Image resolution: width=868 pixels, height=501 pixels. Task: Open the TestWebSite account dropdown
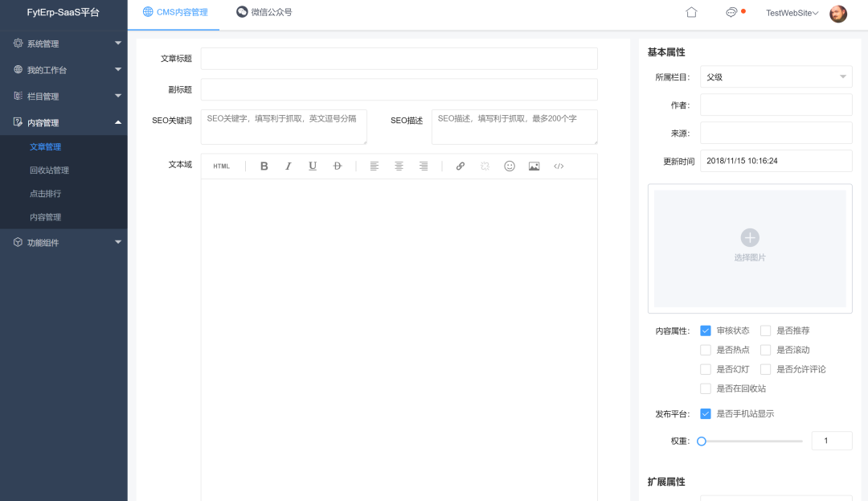(x=792, y=13)
